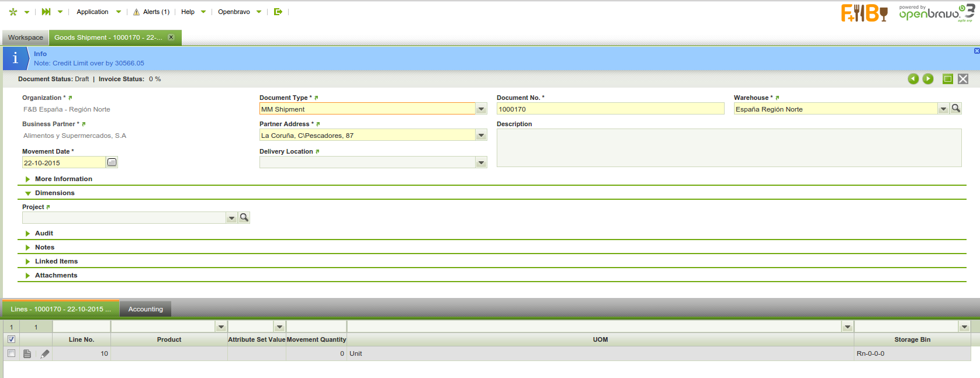
Task: Open the Partner Address dropdown
Action: [481, 136]
